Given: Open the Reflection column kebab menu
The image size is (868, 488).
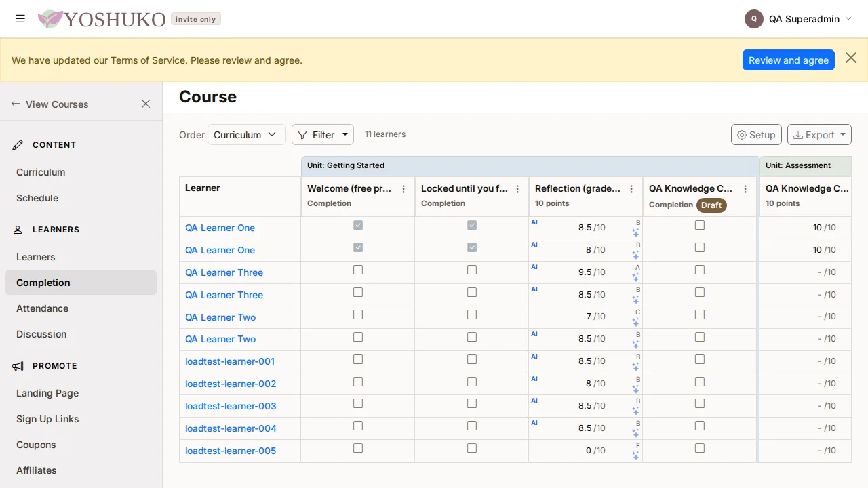Looking at the screenshot, I should point(631,189).
